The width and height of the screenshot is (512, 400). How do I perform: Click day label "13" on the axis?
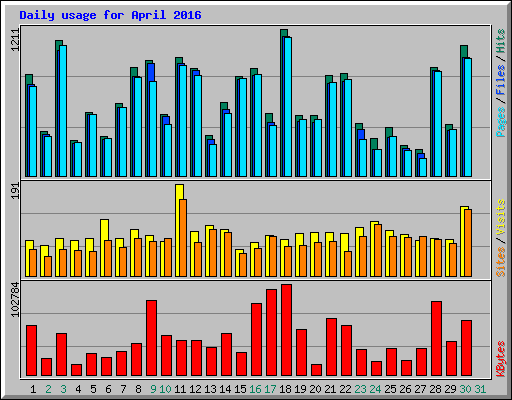coord(210,389)
